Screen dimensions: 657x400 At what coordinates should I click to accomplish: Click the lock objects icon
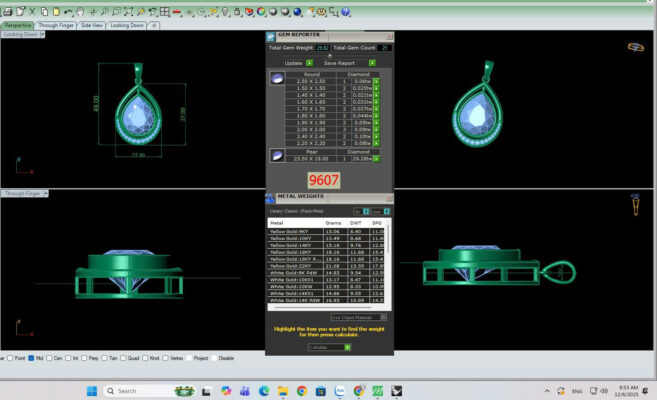[x=237, y=12]
